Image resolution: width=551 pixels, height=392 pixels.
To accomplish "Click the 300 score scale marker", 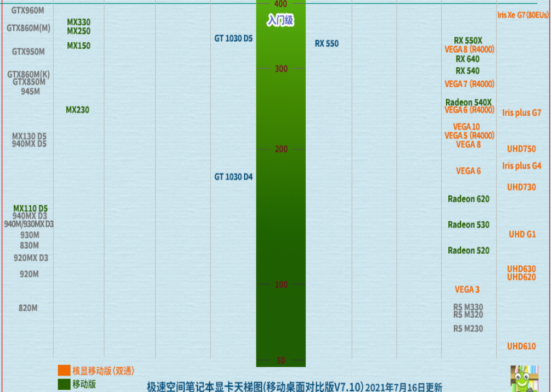I will click(x=280, y=69).
